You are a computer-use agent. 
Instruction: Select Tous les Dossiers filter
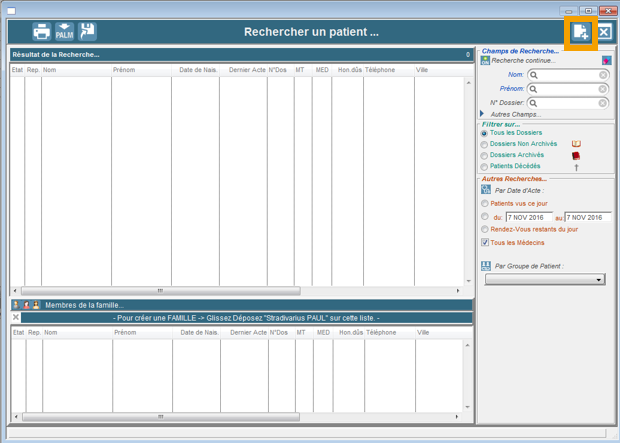pyautogui.click(x=485, y=133)
